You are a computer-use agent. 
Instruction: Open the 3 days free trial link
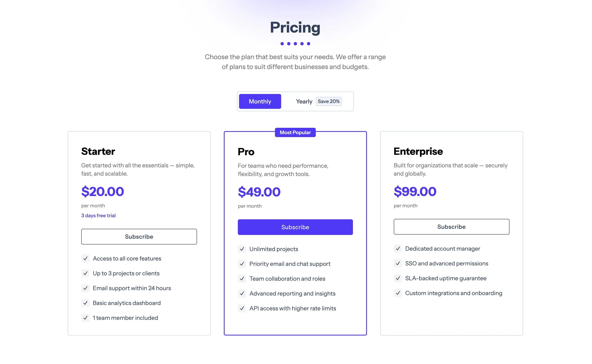click(98, 215)
